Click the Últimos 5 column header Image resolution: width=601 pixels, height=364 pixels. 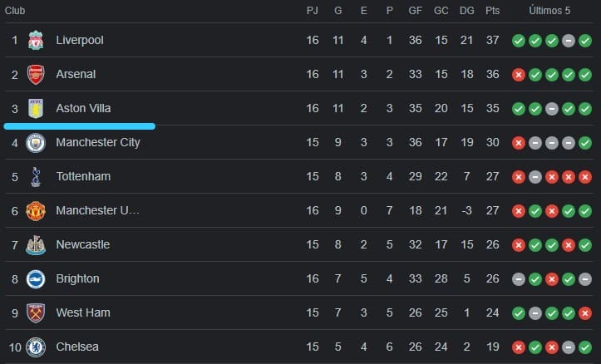(x=550, y=11)
